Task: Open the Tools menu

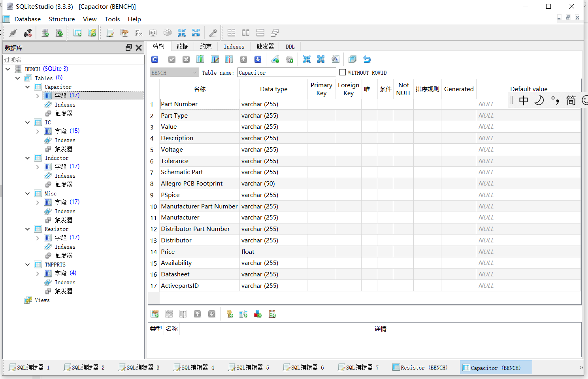Action: [112, 19]
